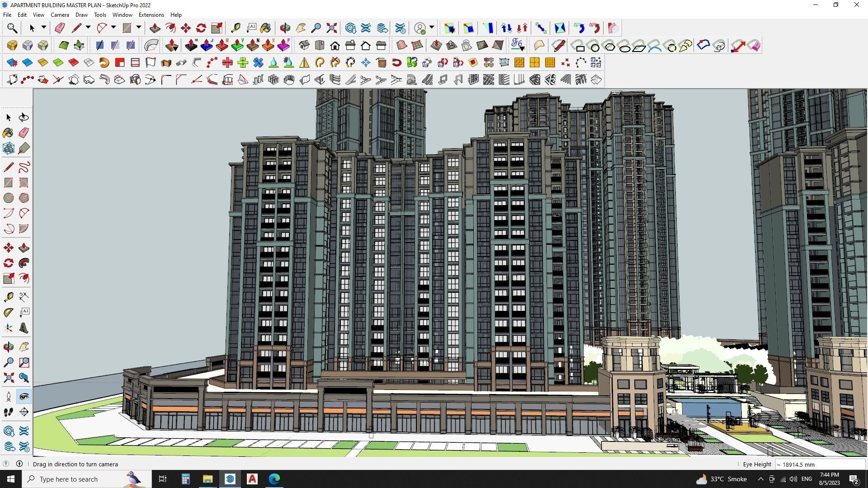The image size is (868, 488).
Task: Choose the Freehand tool in left toolbar
Action: [24, 167]
